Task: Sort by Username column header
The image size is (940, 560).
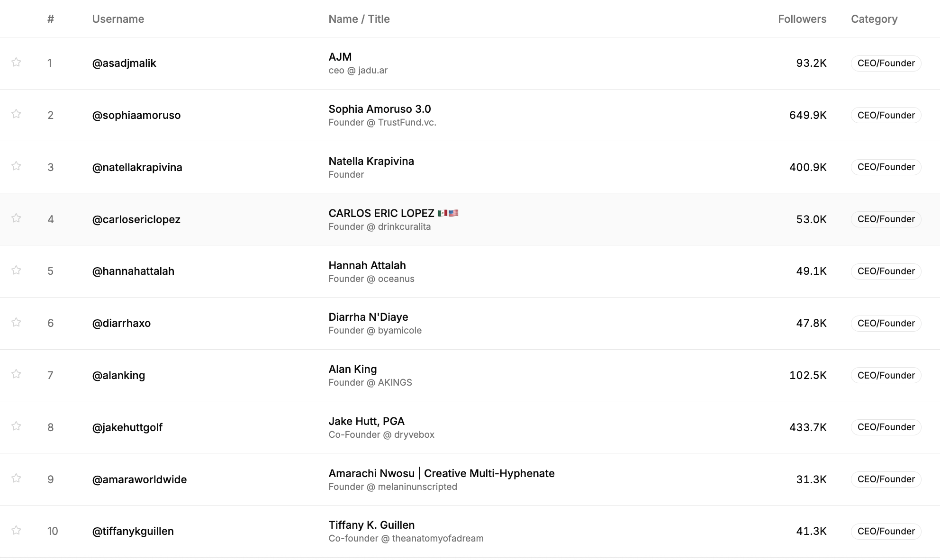Action: click(118, 19)
